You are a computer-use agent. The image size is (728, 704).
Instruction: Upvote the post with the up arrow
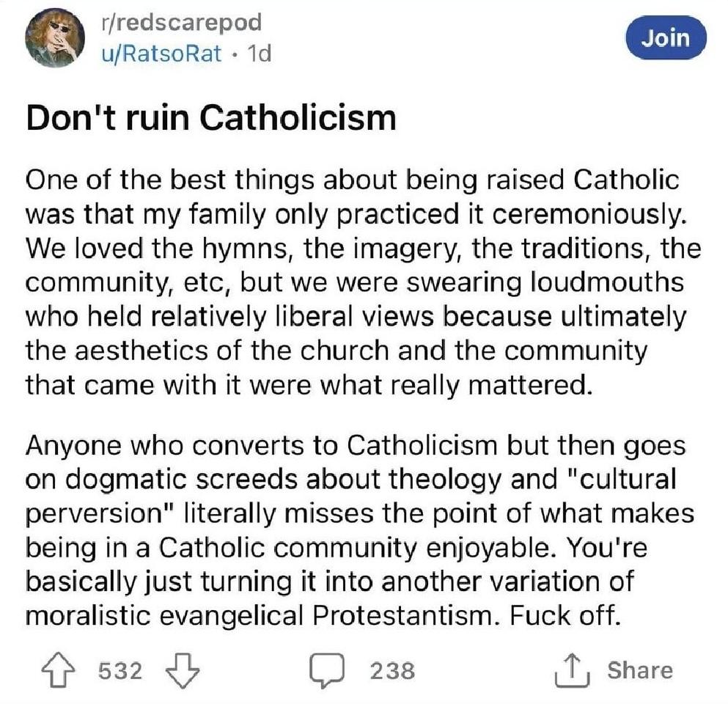point(61,670)
